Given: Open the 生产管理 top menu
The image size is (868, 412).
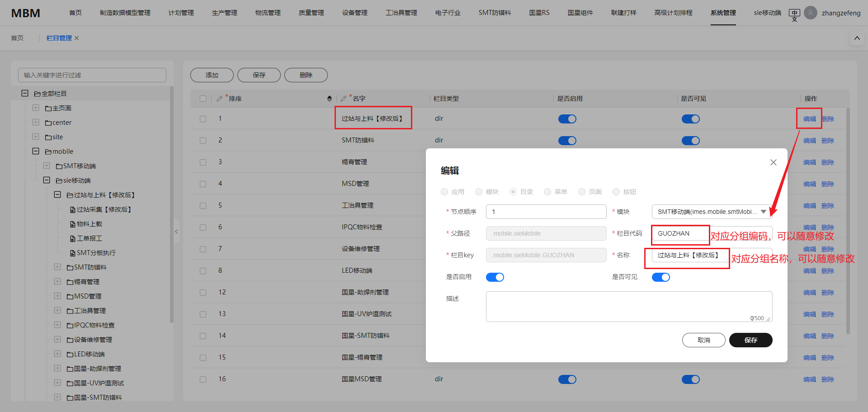Looking at the screenshot, I should click(x=224, y=13).
